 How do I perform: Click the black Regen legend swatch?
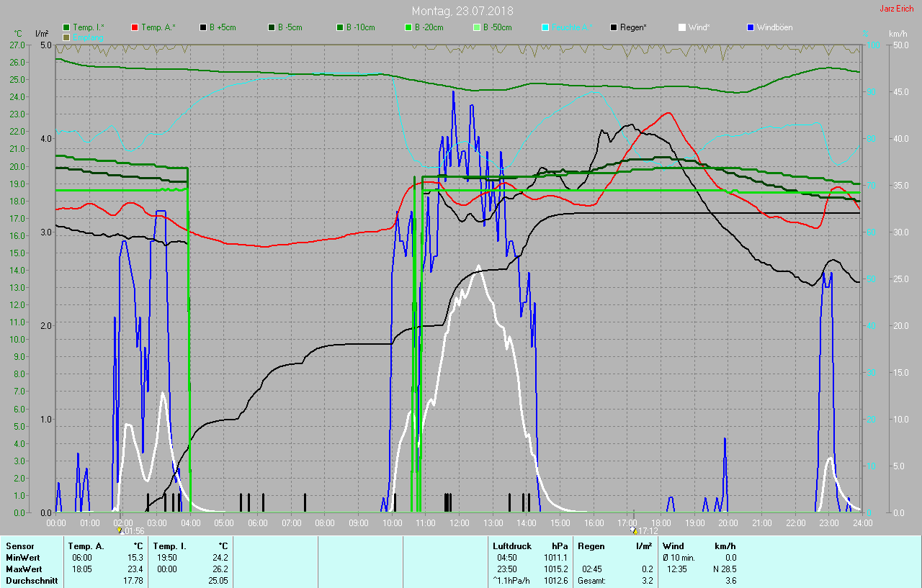[x=614, y=27]
